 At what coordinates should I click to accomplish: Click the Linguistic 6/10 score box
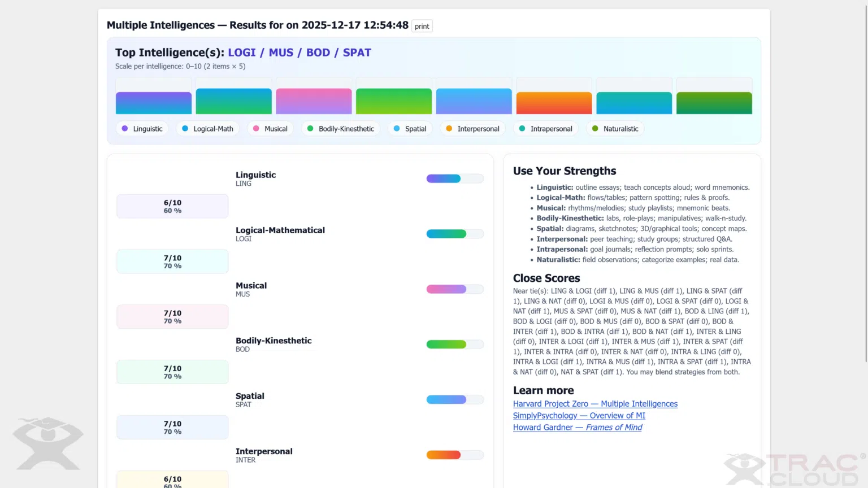[172, 206]
